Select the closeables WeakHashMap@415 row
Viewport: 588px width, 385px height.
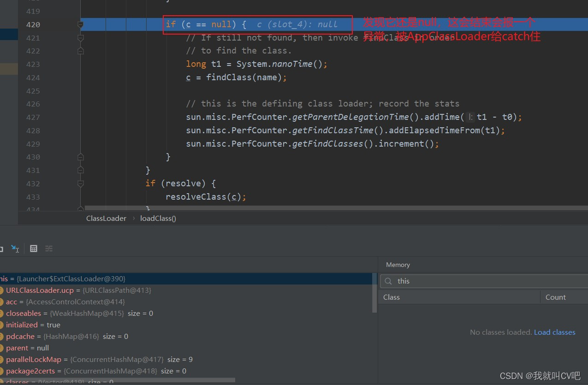coord(186,314)
